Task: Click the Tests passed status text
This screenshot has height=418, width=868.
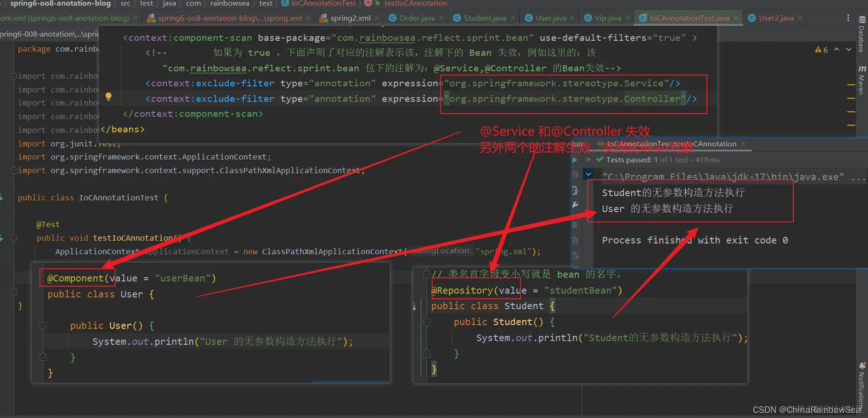Action: click(x=663, y=160)
